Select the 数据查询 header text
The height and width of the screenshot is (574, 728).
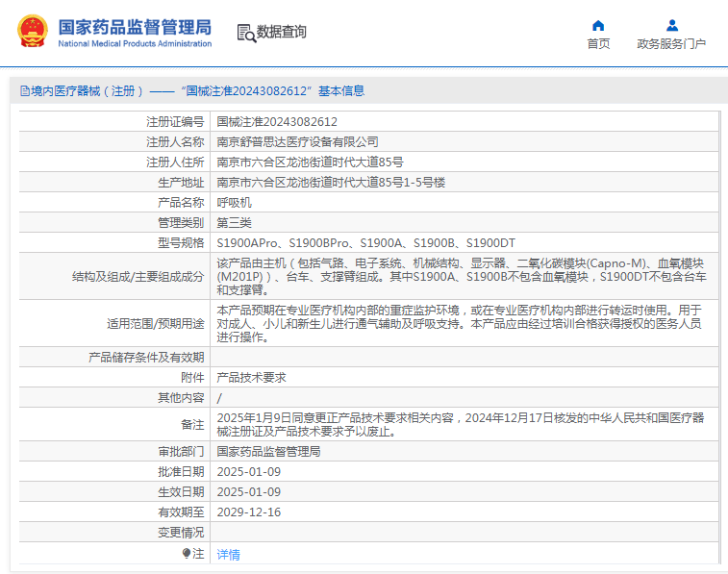pyautogui.click(x=282, y=32)
